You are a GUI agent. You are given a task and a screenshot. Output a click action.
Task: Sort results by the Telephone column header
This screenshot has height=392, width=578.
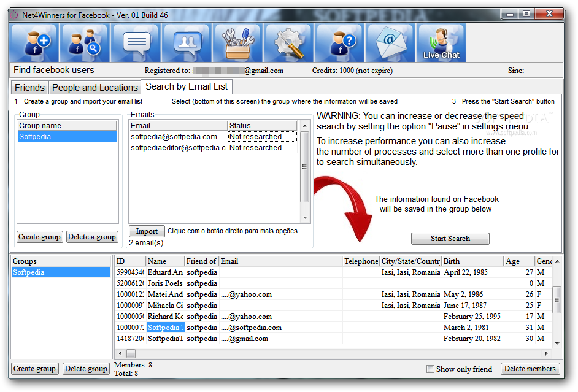[x=361, y=261]
